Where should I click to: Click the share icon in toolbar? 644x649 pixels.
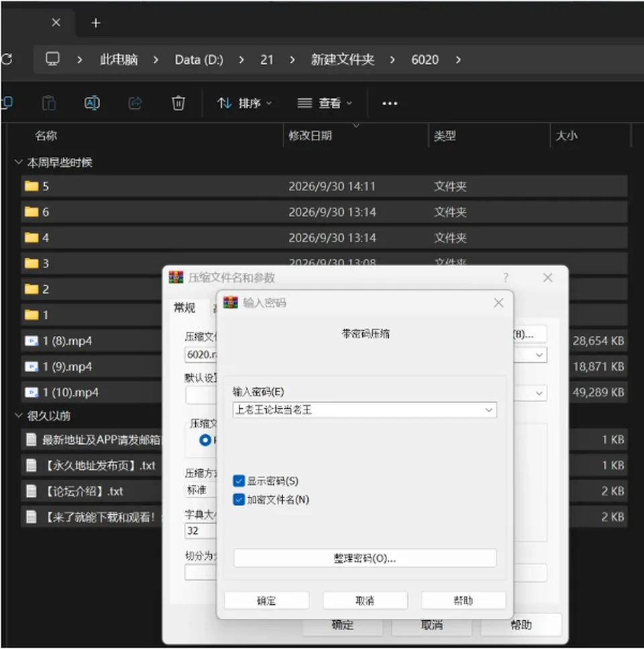coord(135,103)
